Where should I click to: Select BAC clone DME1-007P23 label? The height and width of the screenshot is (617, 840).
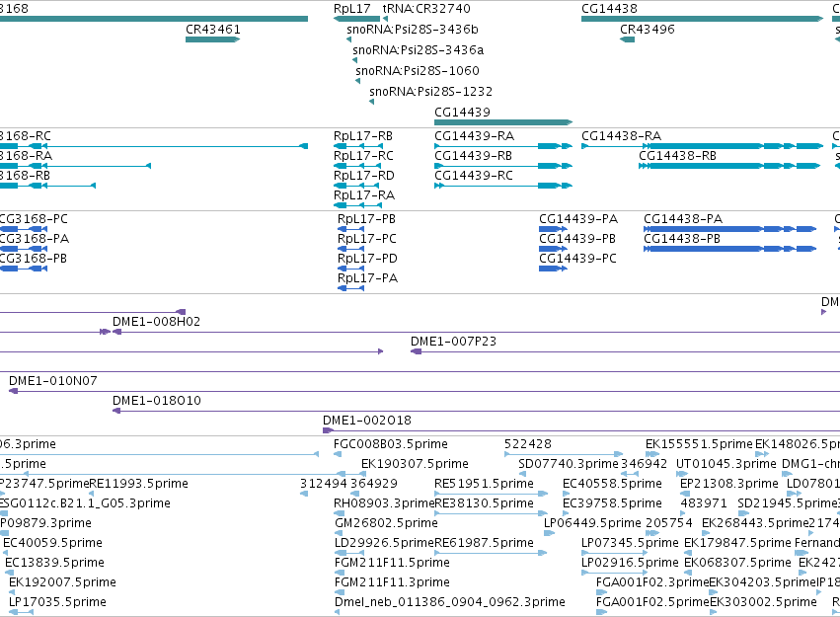point(453,342)
